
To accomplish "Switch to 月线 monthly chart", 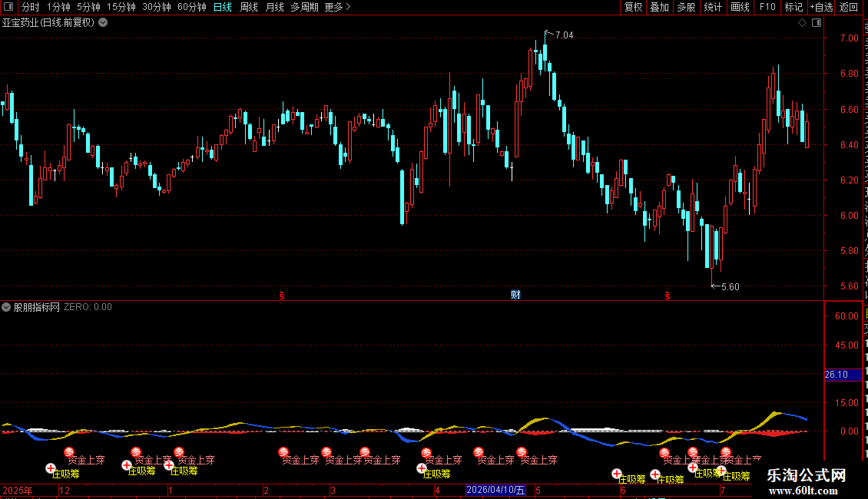I will click(274, 7).
